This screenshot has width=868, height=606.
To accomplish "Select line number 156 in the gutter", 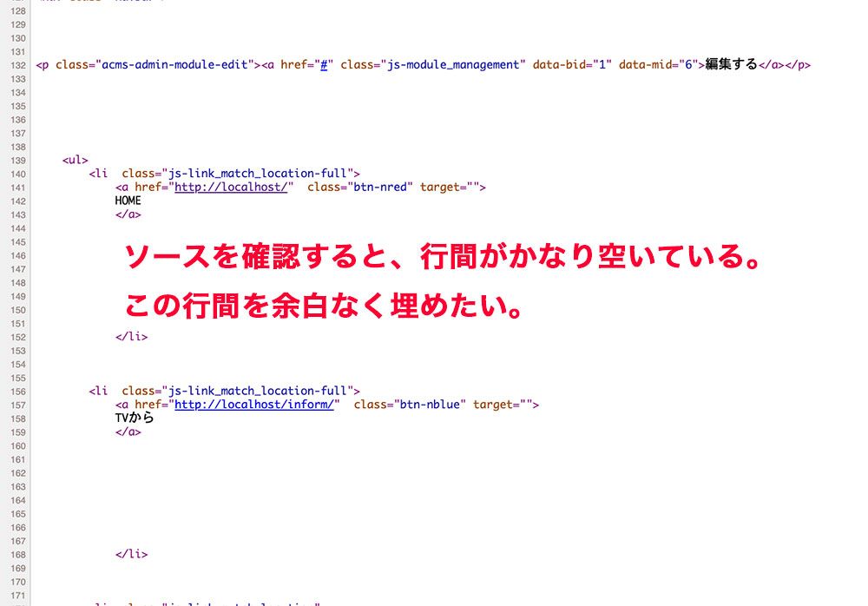I will (x=17, y=392).
